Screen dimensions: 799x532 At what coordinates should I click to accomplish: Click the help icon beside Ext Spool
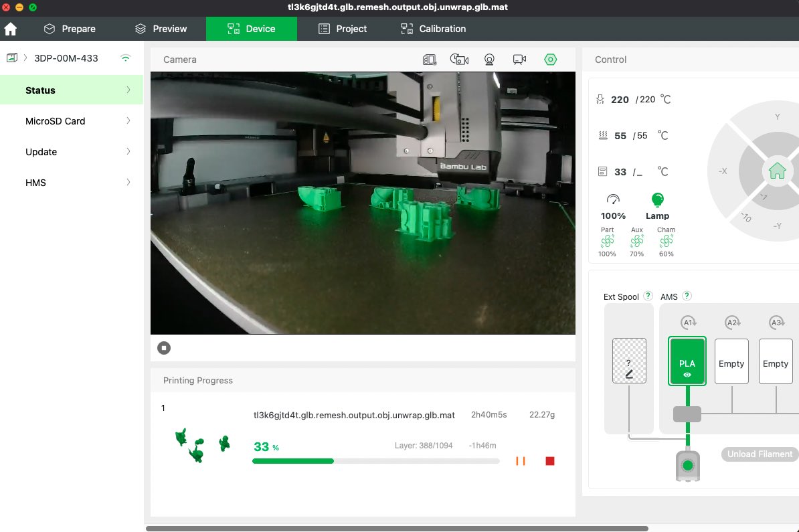click(648, 296)
